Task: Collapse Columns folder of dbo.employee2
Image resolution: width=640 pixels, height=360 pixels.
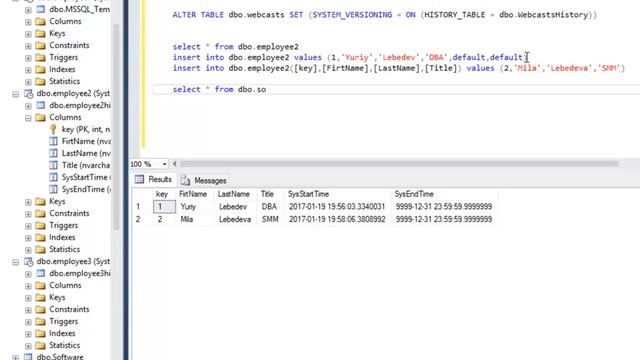Action: click(x=28, y=118)
